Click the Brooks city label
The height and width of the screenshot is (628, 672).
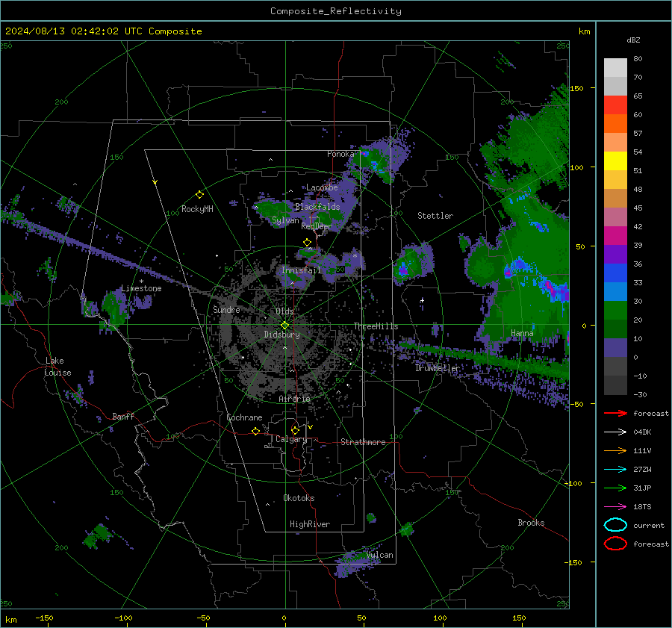point(531,523)
